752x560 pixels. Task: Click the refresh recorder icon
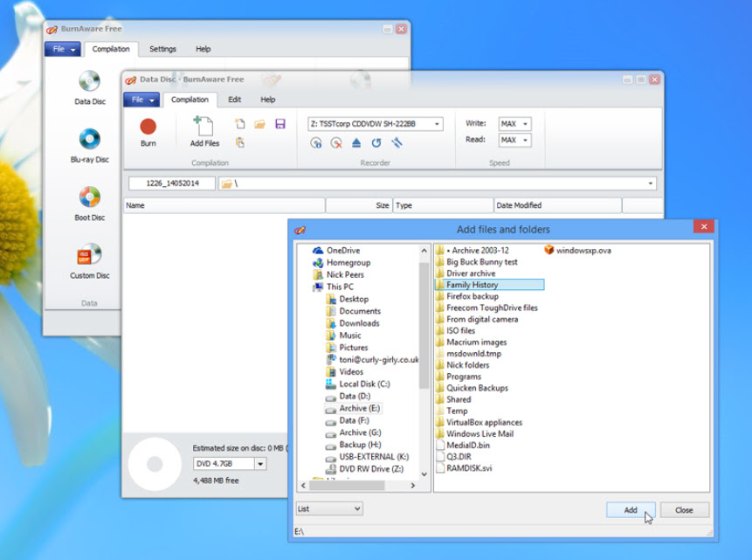[x=376, y=143]
